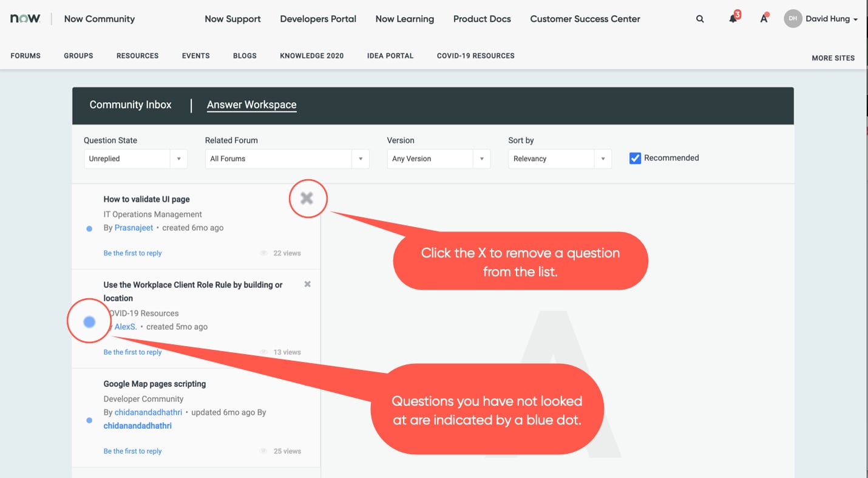Viewport: 868px width, 478px height.
Task: Click 'Be the first to reply' under Google Map question
Action: pyautogui.click(x=132, y=451)
